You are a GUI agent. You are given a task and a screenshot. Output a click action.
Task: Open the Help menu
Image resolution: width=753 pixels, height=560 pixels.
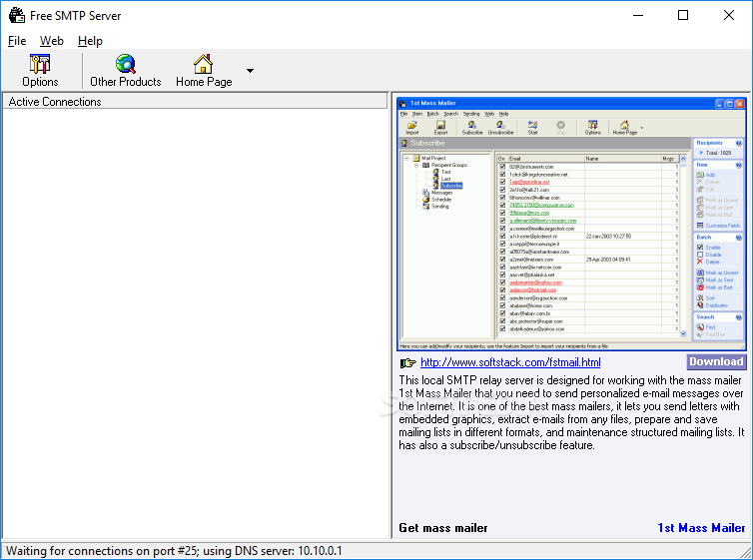[x=90, y=41]
